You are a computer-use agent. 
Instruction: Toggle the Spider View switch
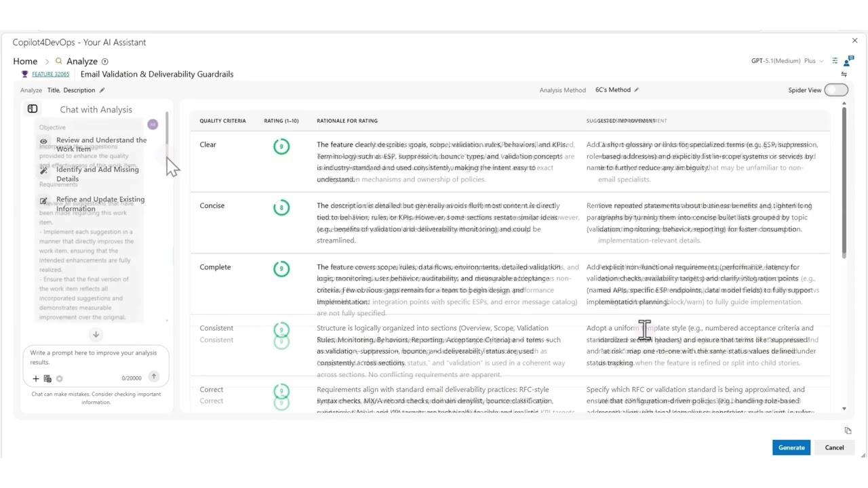click(836, 90)
